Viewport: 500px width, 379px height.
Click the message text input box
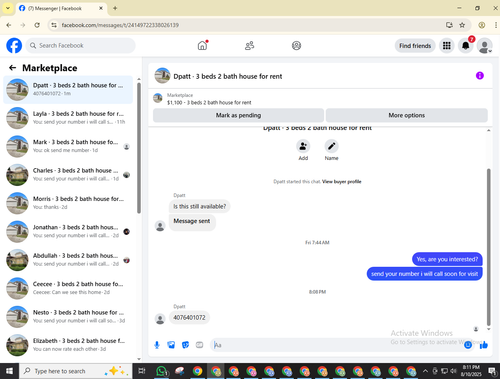point(337,345)
